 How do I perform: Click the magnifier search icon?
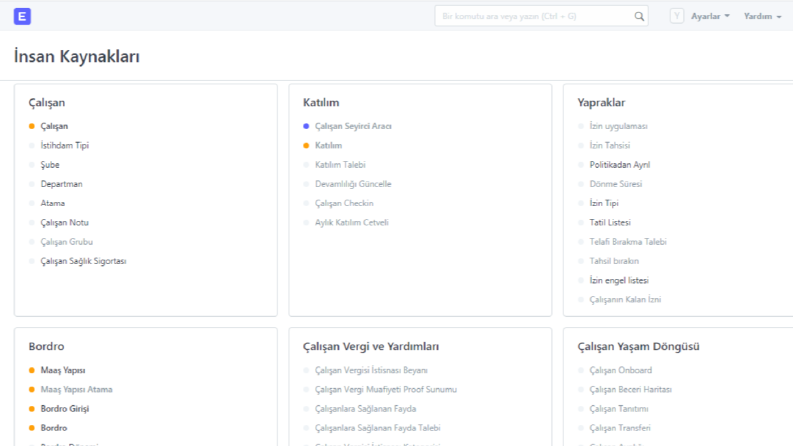[x=639, y=16]
